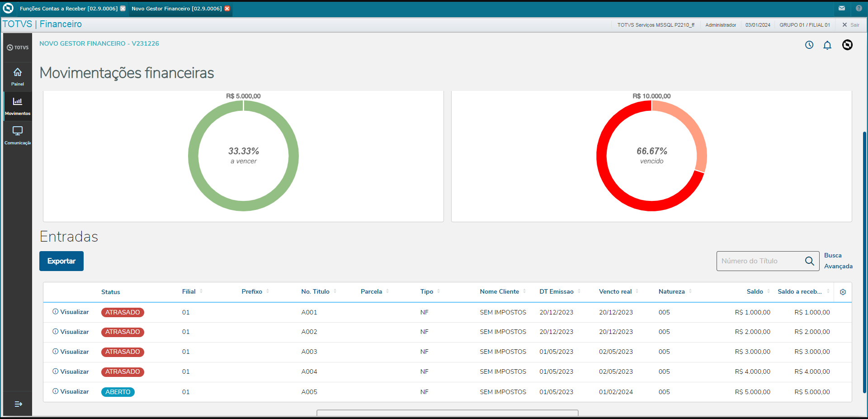Select the Movimentos chart icon

pyautogui.click(x=18, y=101)
